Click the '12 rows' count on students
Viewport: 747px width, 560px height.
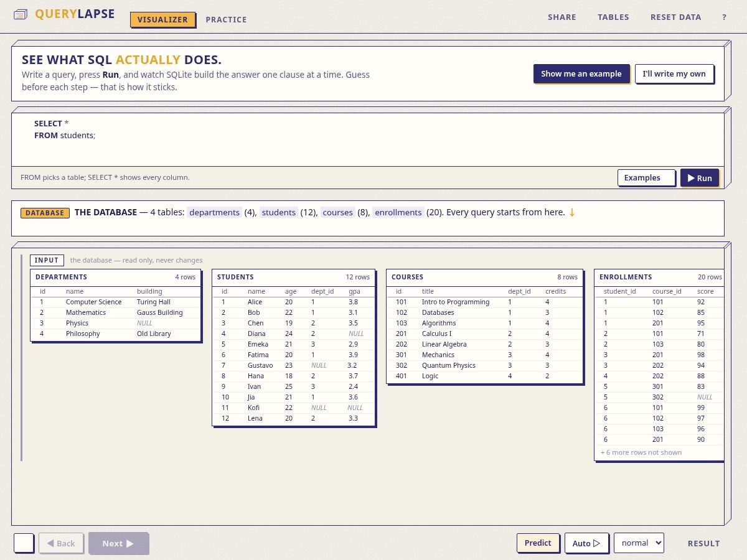(358, 277)
